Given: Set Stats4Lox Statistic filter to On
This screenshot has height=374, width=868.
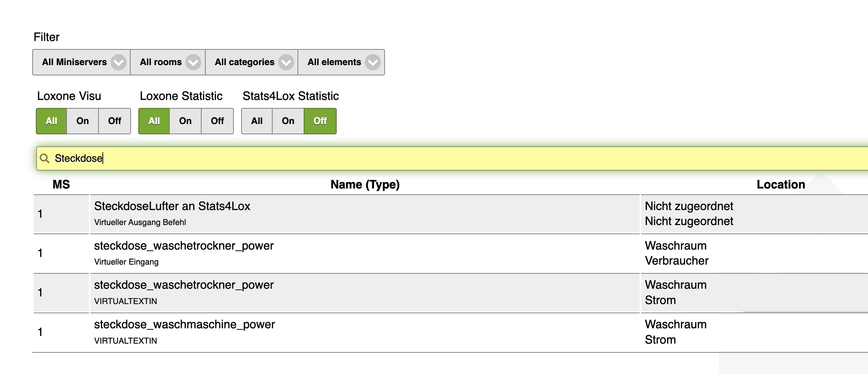Looking at the screenshot, I should point(288,121).
